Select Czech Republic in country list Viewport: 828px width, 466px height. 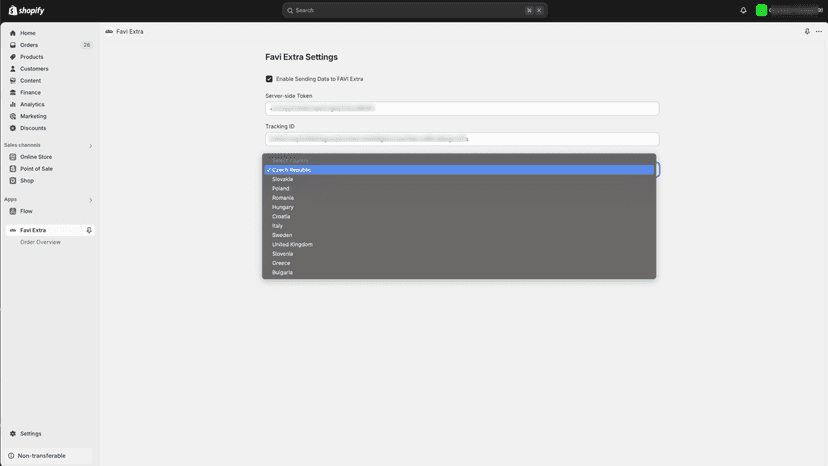pos(459,170)
